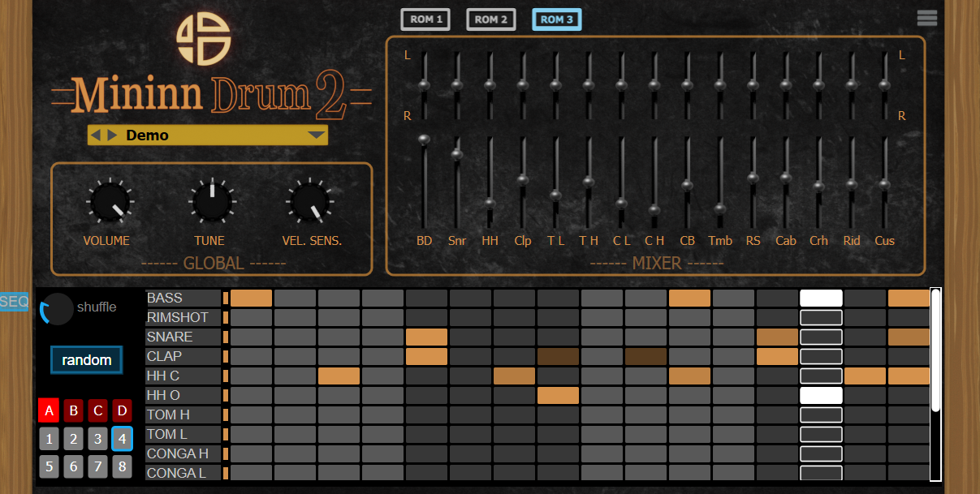Screen dimensions: 980x494
Task: Click the sequencer vertical scrollbar
Action: click(x=935, y=349)
